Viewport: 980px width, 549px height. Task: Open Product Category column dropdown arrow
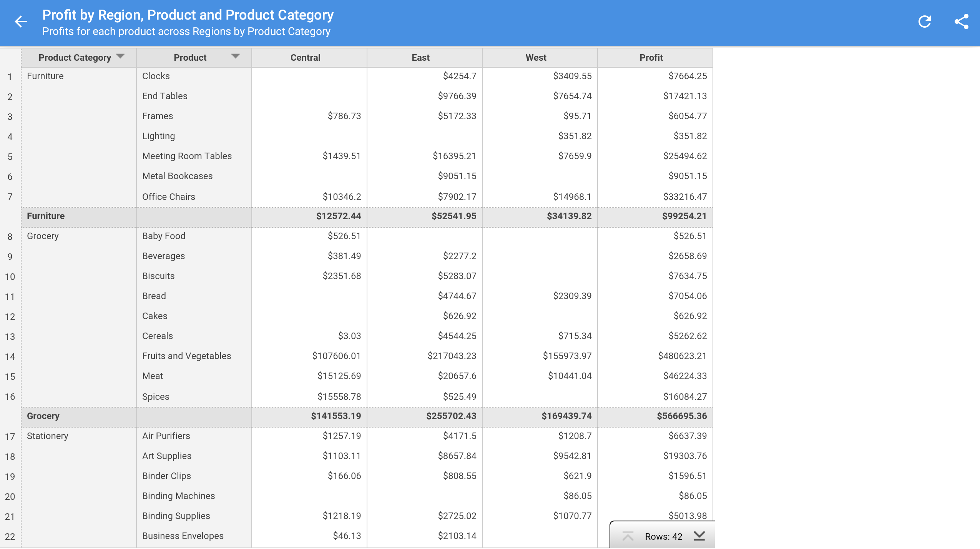[x=120, y=57]
